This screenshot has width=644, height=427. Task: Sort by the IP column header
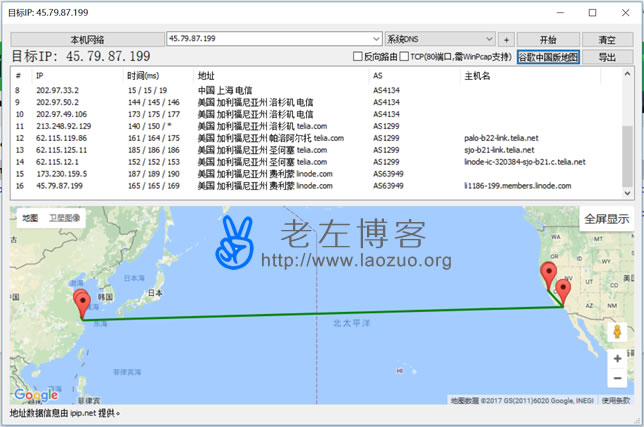pos(77,76)
